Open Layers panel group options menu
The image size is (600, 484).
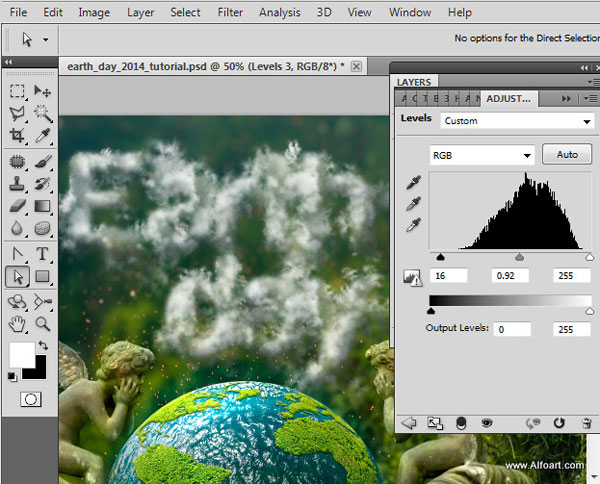tap(594, 82)
